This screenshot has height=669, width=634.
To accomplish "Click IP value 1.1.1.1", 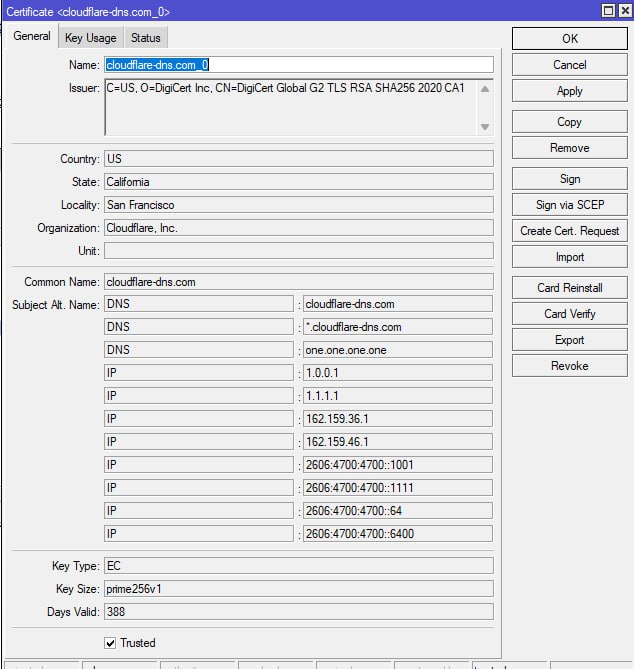I will (x=398, y=396).
